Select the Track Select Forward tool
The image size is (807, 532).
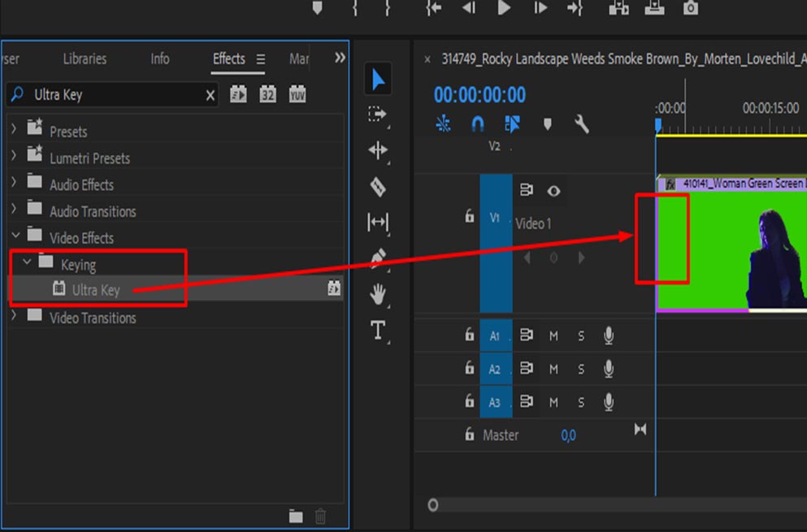coord(378,115)
